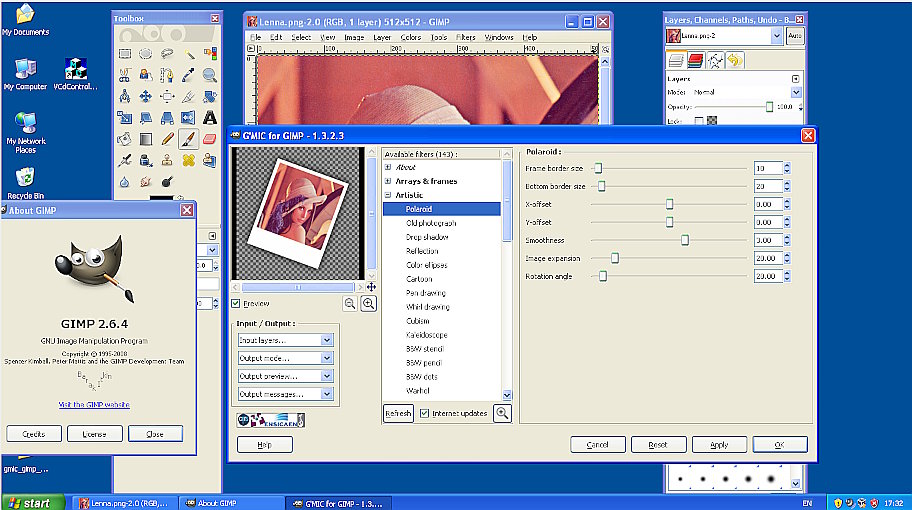Switch to the Channels tab
The height and width of the screenshot is (510, 912).
[695, 60]
